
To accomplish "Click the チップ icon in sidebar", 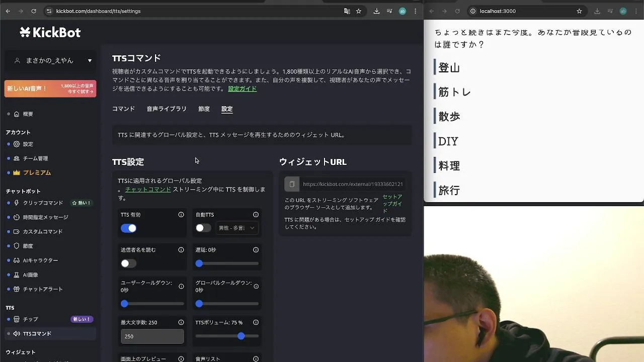I will tap(17, 319).
